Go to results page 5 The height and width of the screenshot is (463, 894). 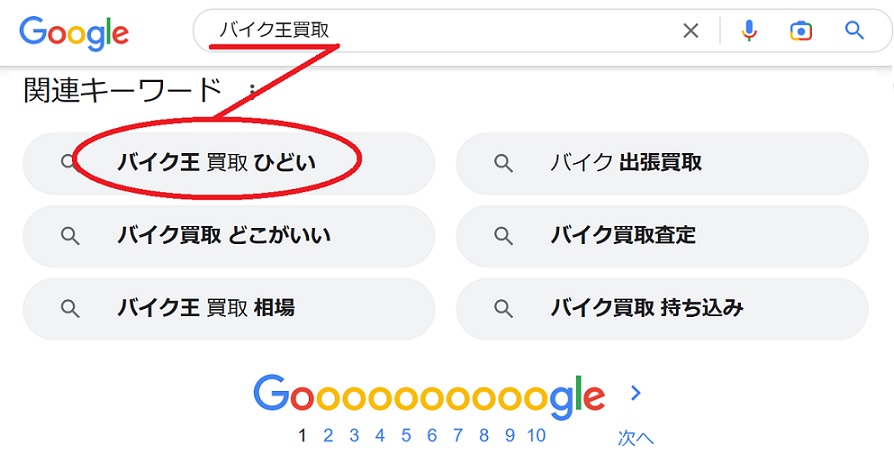[406, 436]
